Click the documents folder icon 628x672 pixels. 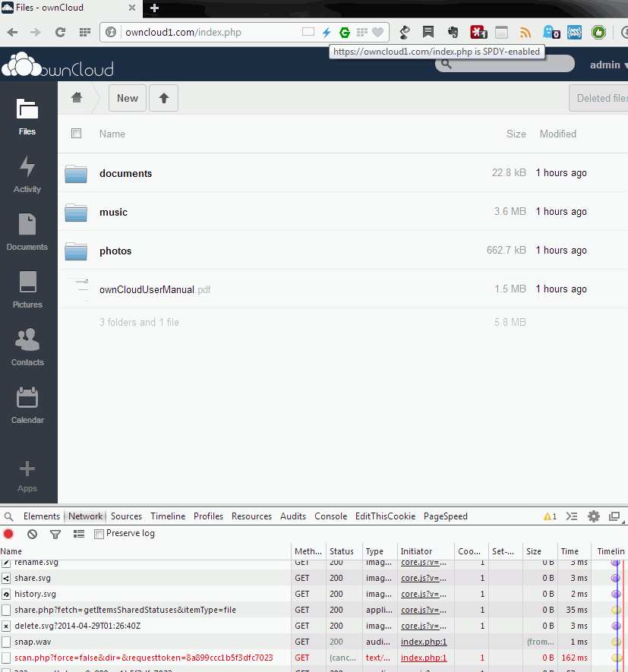tap(76, 174)
